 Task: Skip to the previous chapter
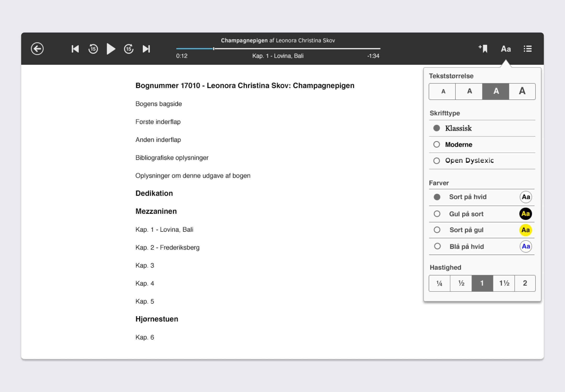click(75, 49)
